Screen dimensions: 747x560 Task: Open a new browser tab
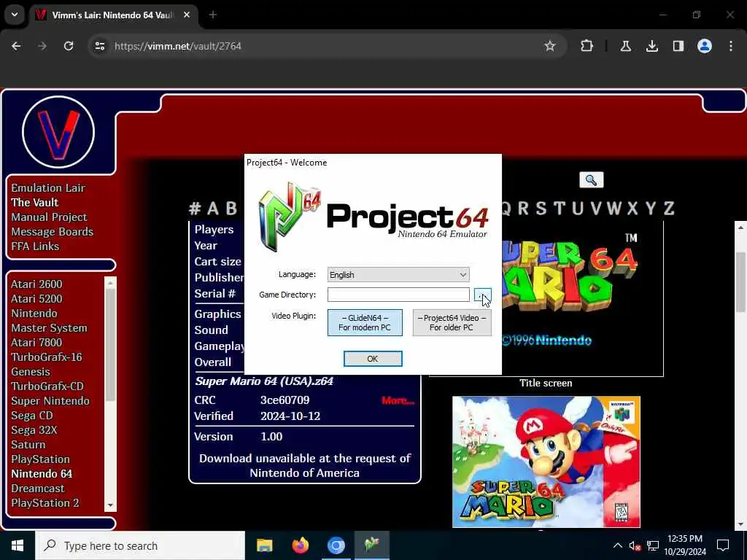coord(213,15)
